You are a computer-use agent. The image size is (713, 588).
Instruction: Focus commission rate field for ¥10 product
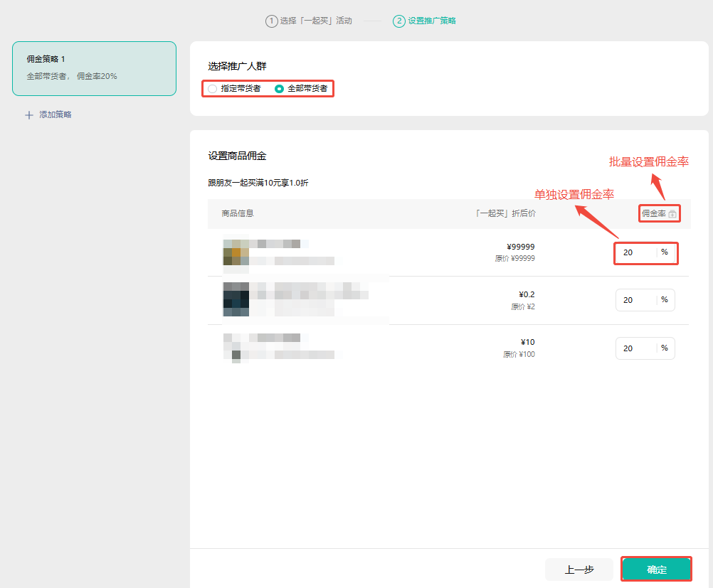[637, 348]
